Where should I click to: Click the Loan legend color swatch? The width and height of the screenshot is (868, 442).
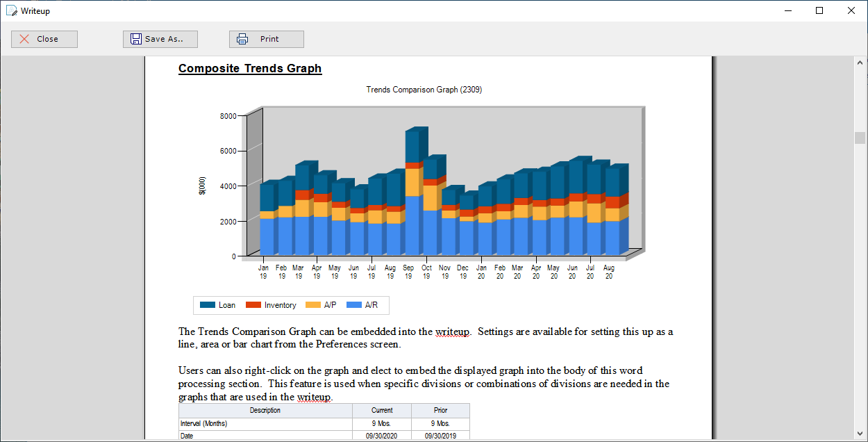[x=208, y=305]
